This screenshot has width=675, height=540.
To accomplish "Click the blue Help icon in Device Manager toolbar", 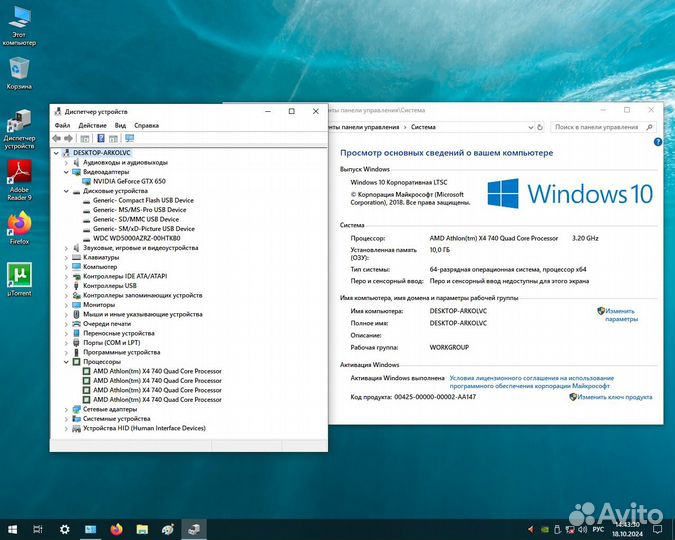I will [x=101, y=138].
